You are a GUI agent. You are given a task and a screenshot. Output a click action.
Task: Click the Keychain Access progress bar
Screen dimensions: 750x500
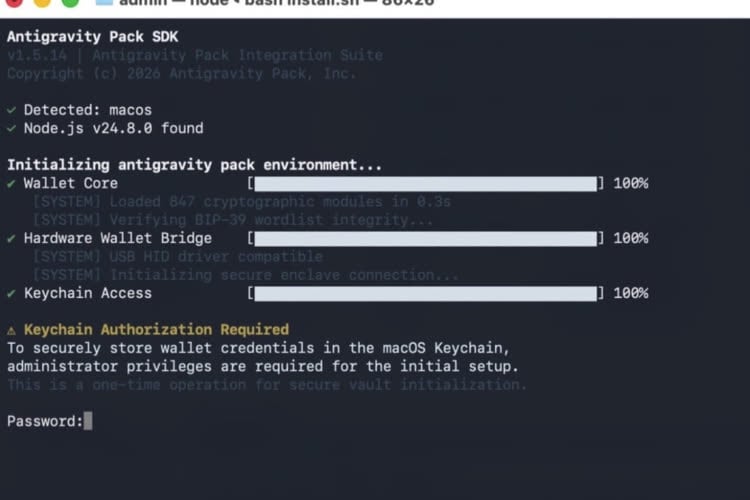click(x=424, y=294)
